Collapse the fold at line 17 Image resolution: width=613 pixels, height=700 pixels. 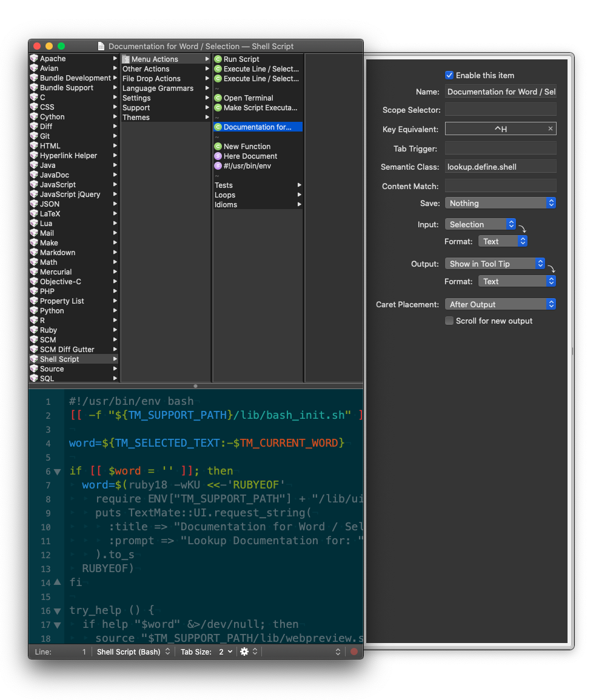57,625
